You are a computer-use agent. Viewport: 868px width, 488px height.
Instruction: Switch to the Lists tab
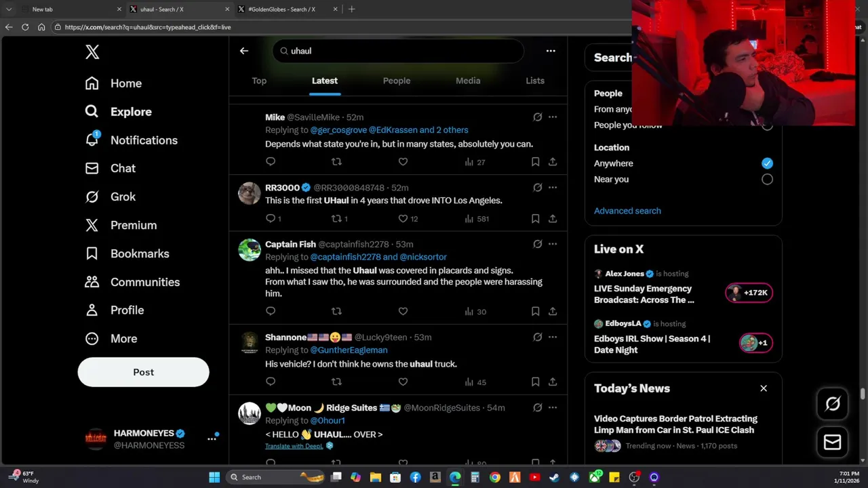point(535,81)
